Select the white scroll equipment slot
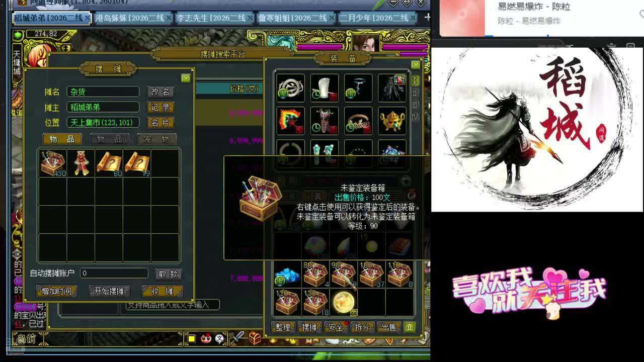This screenshot has width=644, height=362. tap(325, 88)
